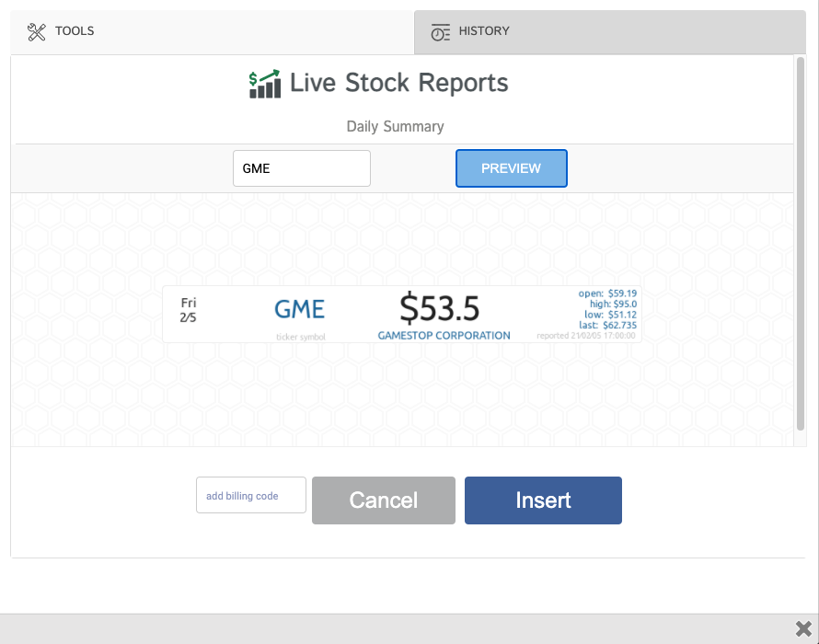The width and height of the screenshot is (819, 644).
Task: Open the Tools tab
Action: coord(212,32)
